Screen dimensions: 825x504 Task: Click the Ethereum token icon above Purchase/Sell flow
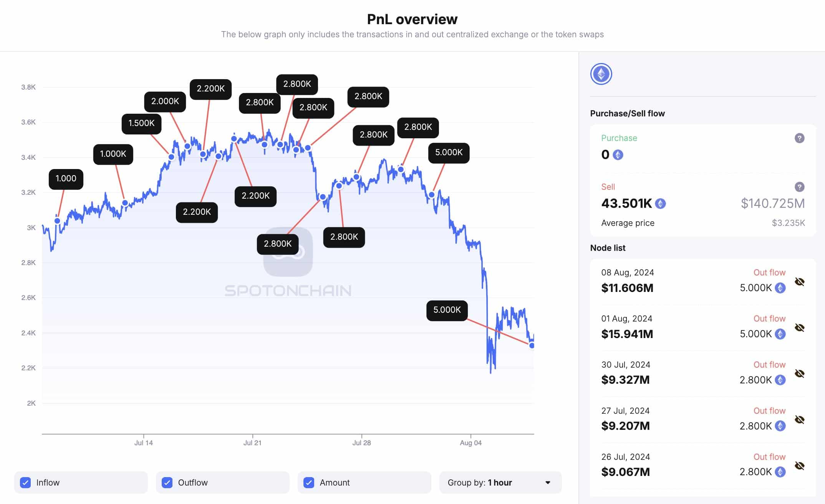pos(601,74)
